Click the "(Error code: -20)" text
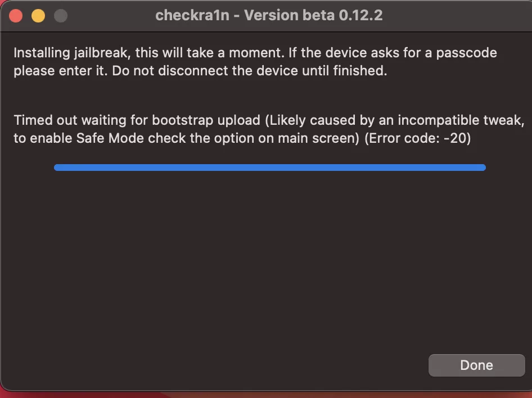 point(417,138)
